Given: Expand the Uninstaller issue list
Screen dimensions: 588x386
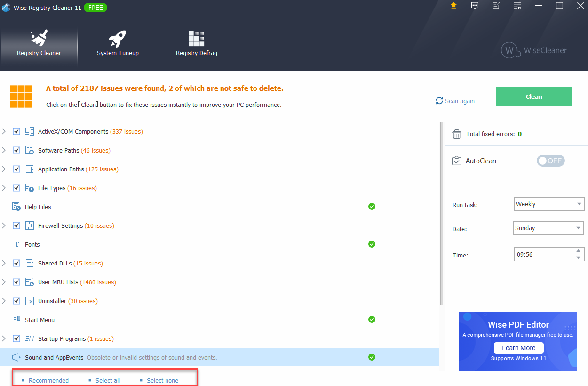Looking at the screenshot, I should pos(4,301).
